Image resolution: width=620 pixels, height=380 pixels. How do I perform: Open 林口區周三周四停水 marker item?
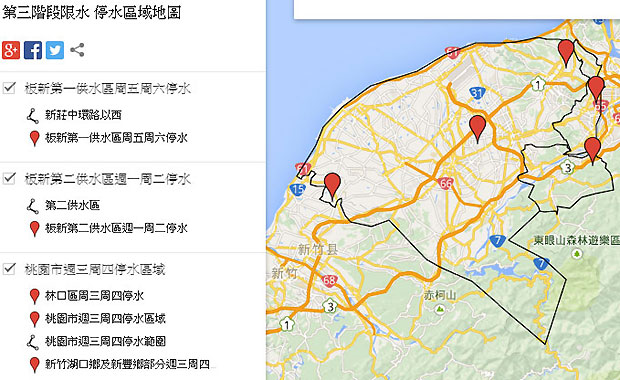(x=94, y=296)
